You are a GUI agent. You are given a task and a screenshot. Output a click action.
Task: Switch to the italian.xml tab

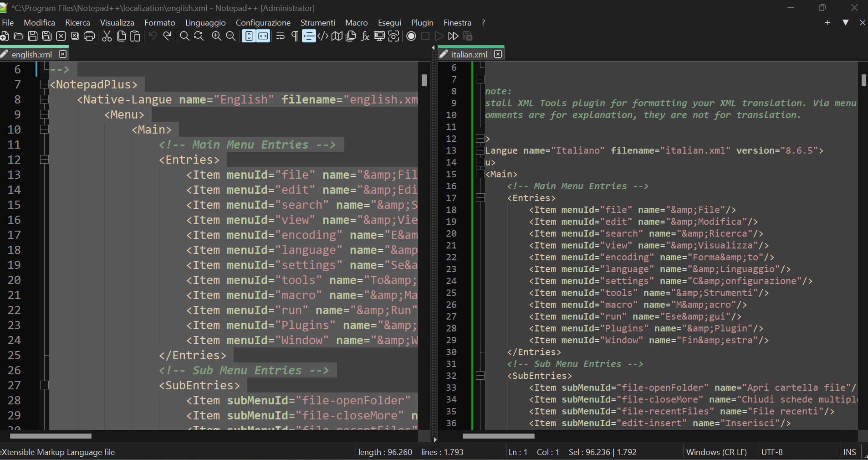pos(469,54)
